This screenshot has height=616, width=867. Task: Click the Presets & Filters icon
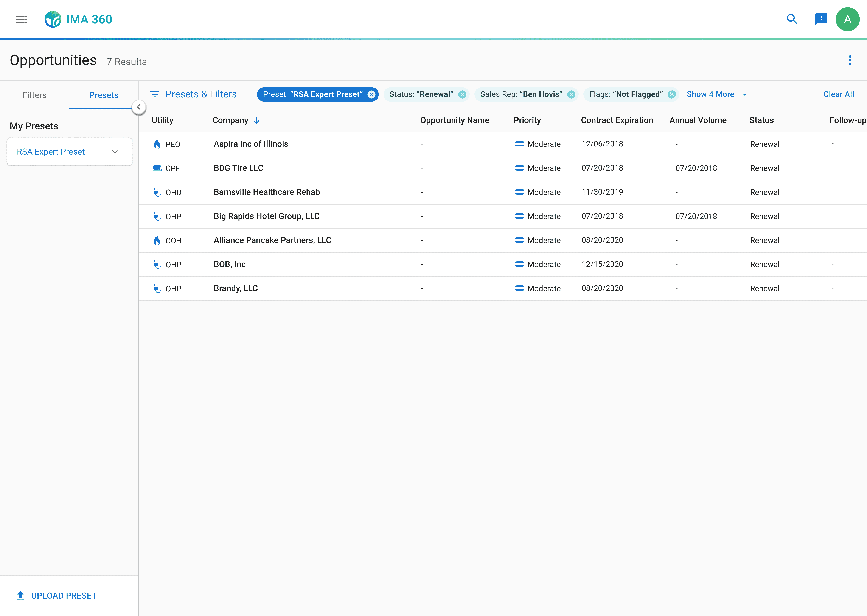tap(154, 94)
